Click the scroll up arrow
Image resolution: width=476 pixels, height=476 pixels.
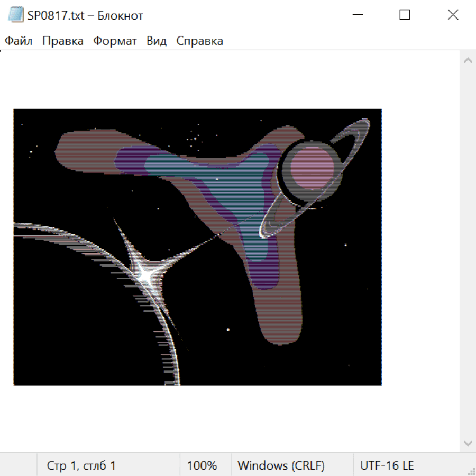click(468, 61)
